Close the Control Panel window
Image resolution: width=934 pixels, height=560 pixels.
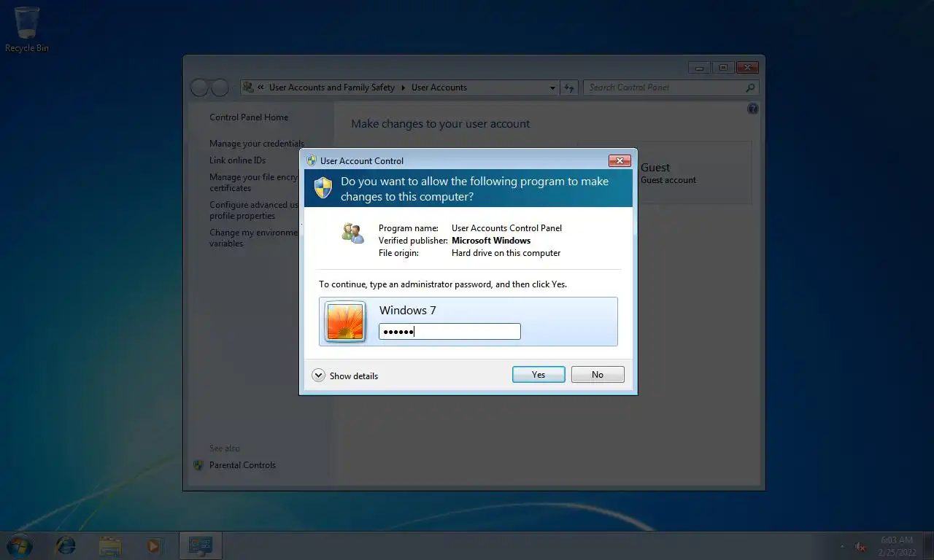pos(748,68)
